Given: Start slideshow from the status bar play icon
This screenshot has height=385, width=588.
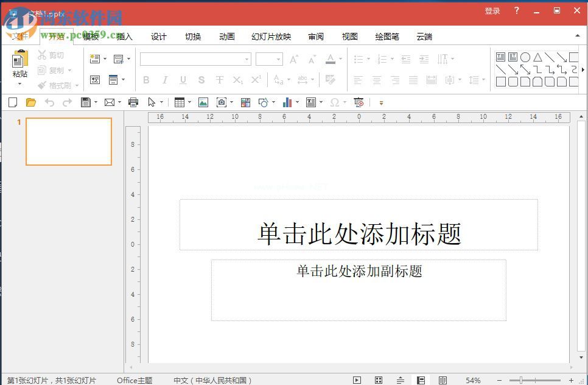Looking at the screenshot, I should tap(356, 380).
